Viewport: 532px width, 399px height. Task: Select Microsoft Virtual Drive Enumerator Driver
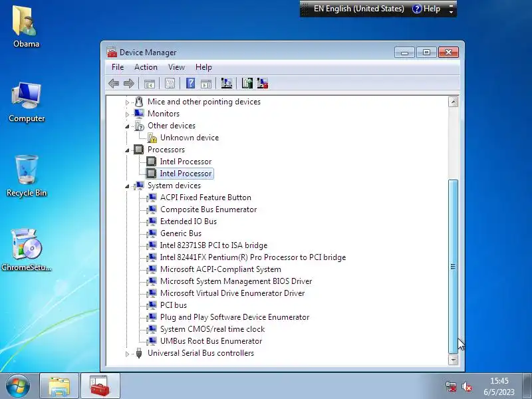tap(232, 293)
